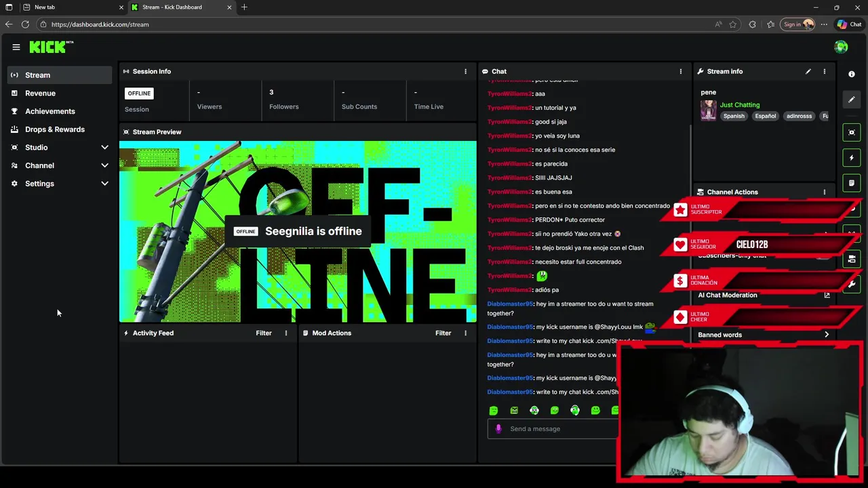868x488 pixels.
Task: Close the Stream - Kick Dashboard tab
Action: point(229,7)
